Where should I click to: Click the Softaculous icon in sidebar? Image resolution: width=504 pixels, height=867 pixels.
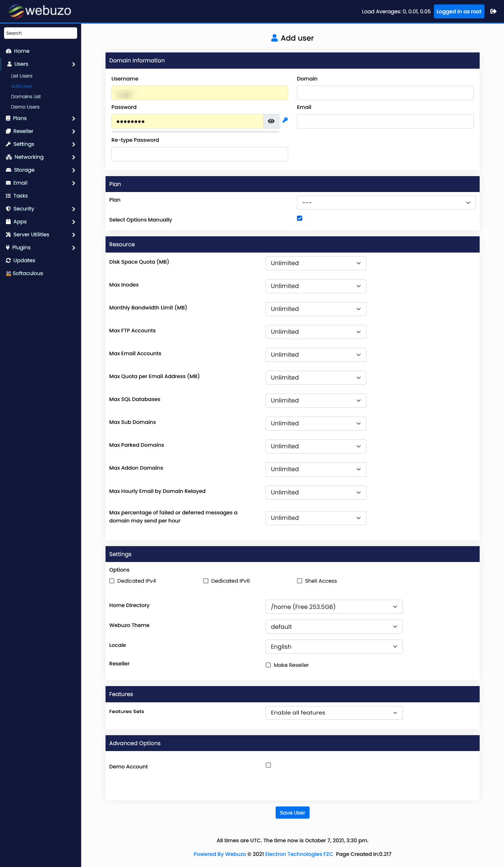click(x=8, y=274)
